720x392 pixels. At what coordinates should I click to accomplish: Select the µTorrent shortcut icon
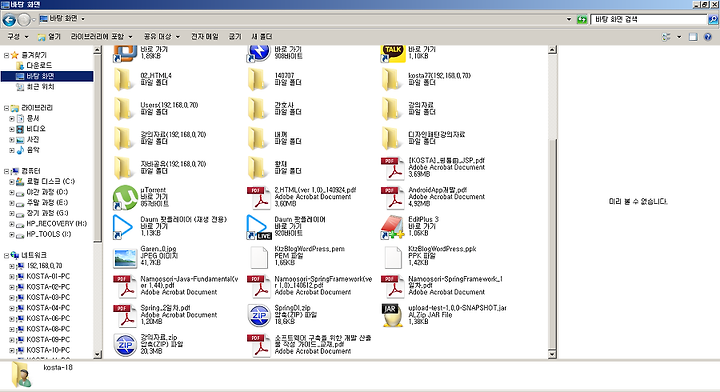click(125, 197)
